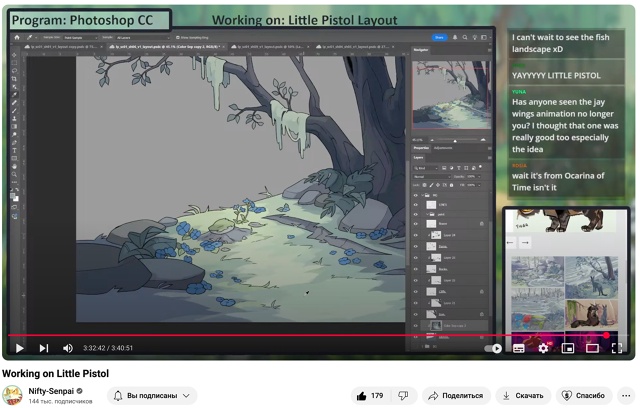Screen dimensions: 640x408
Task: Toggle the autoplay switch in the player
Action: tap(493, 348)
